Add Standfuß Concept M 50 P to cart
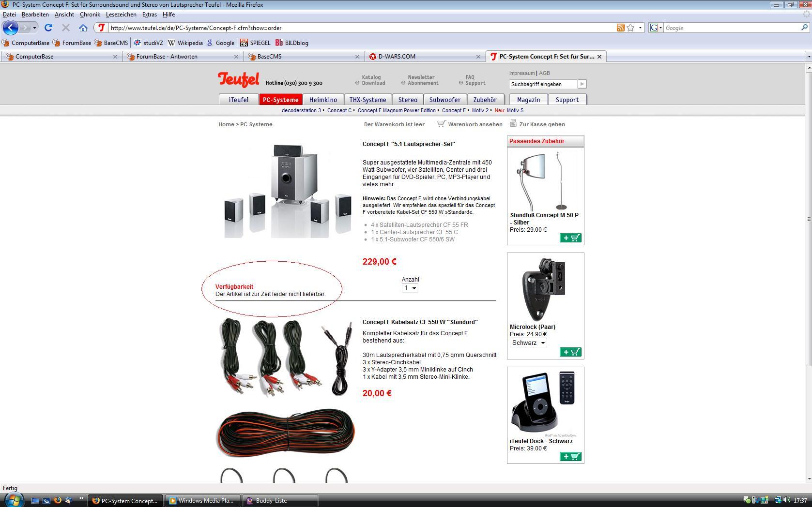 tap(570, 238)
